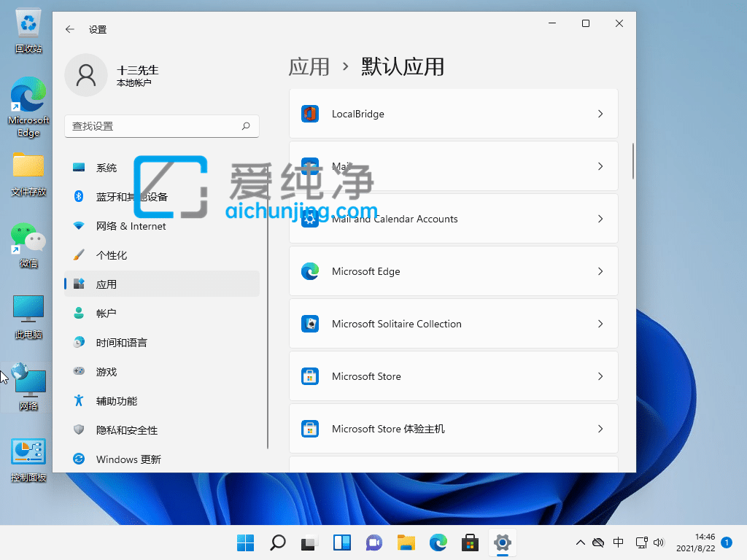Open Microsoft Store from the taskbar

coord(470,543)
